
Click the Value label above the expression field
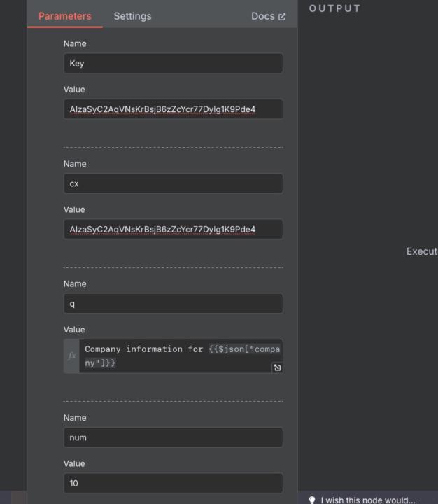[74, 330]
